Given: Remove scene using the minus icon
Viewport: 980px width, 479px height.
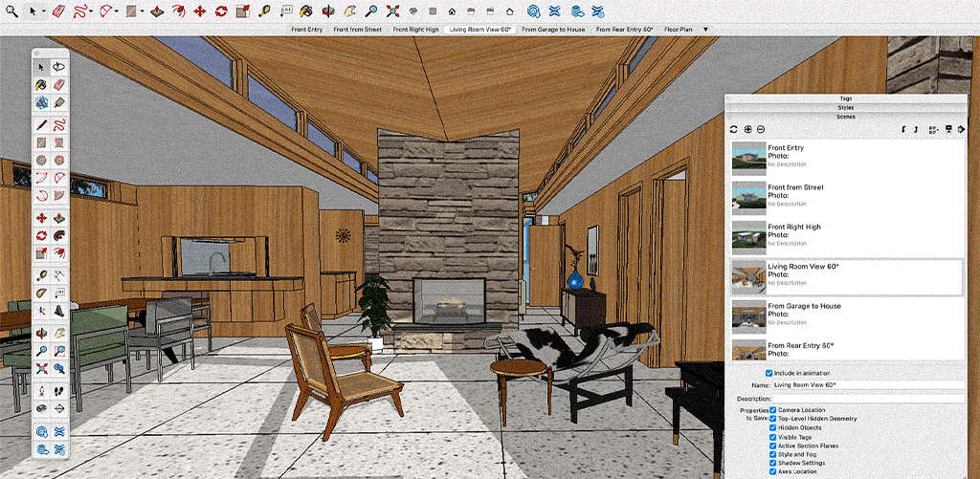Looking at the screenshot, I should coord(761,129).
